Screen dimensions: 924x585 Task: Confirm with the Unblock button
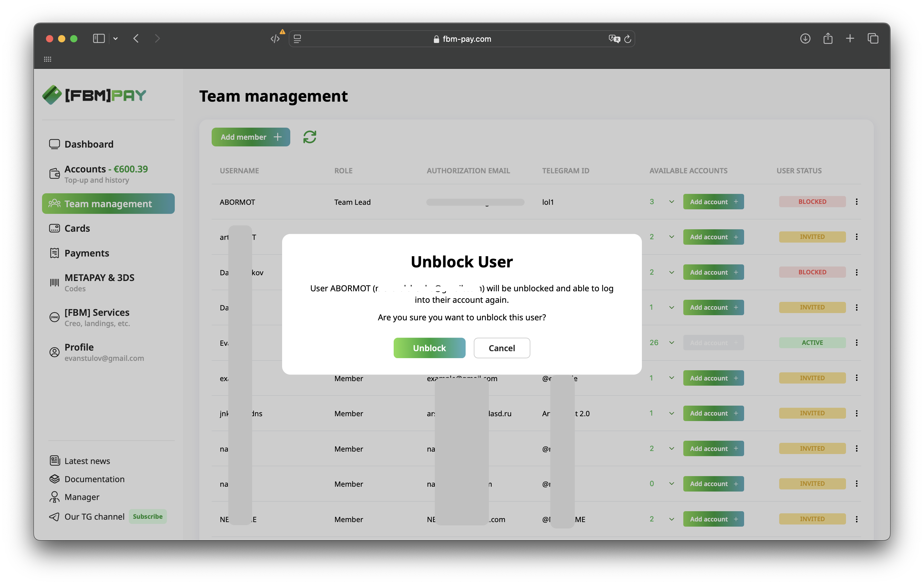(429, 348)
